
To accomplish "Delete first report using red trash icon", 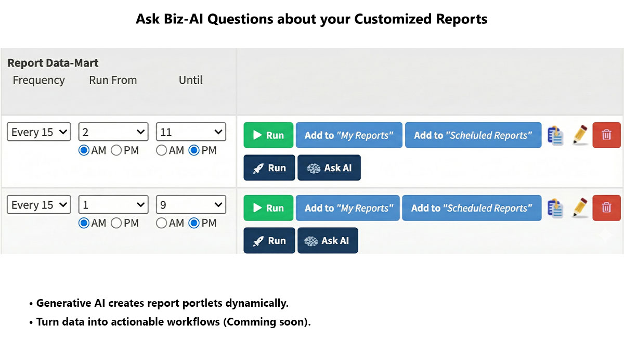I will [x=606, y=135].
